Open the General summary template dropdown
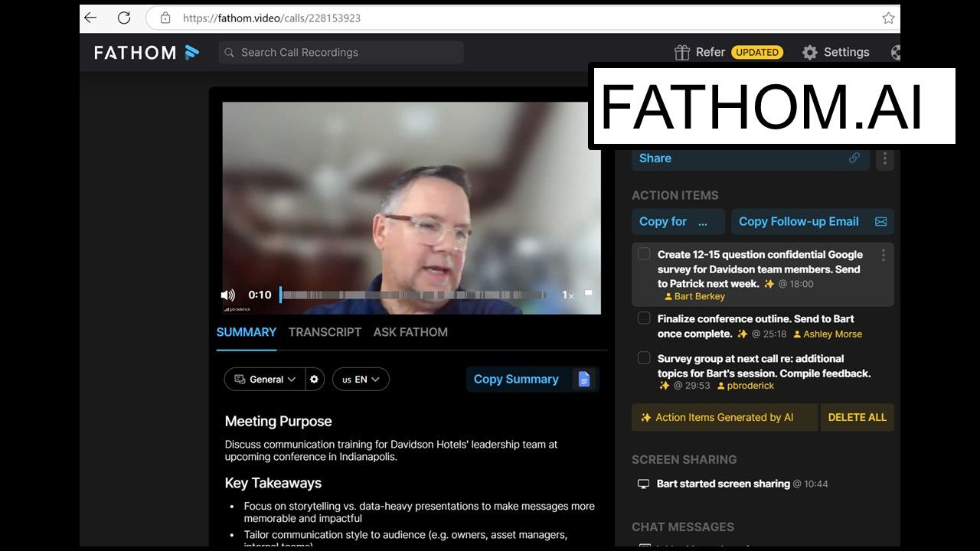The width and height of the screenshot is (980, 551). click(265, 379)
